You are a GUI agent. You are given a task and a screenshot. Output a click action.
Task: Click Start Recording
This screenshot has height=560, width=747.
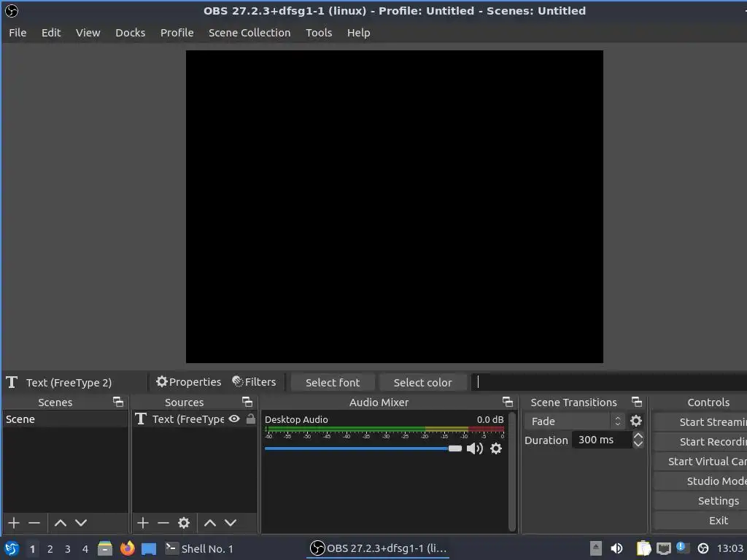700,441
